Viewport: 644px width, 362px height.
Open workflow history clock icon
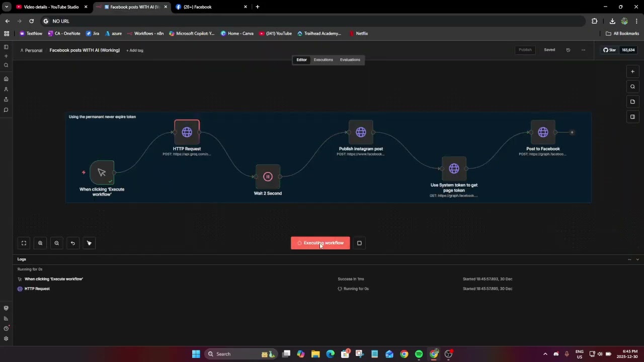click(568, 50)
